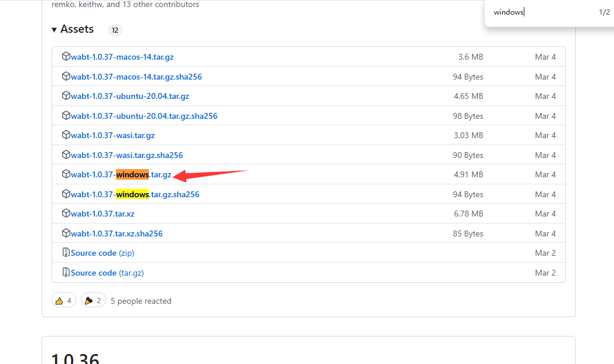Viewport: 614px width, 364px height.
Task: Click package icon for the highlighted windows.tar.gz asset
Action: 66,174
